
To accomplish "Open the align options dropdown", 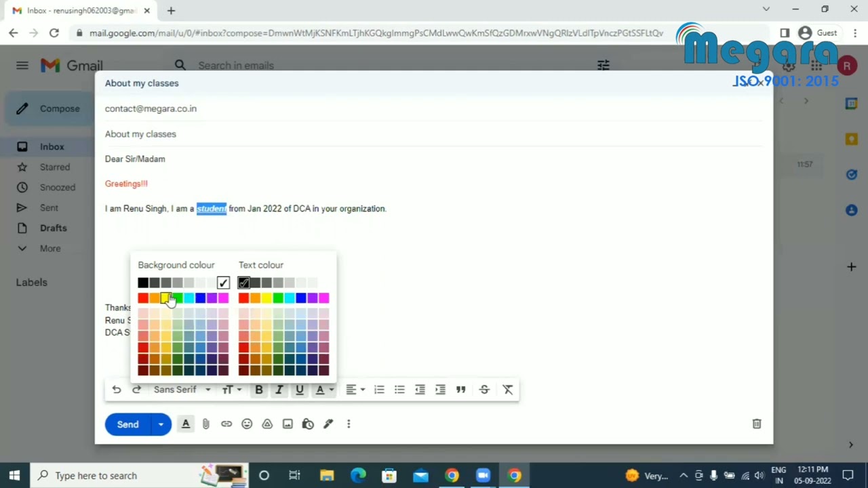I will coord(355,390).
